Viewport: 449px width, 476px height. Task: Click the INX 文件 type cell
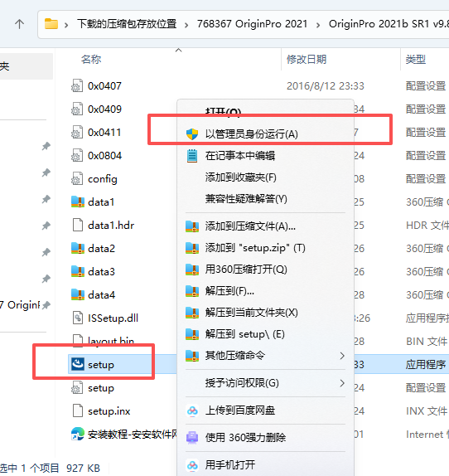(x=427, y=410)
